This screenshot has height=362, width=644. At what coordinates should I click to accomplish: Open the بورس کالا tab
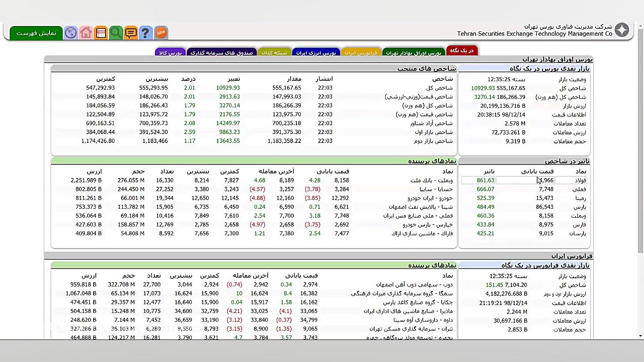point(170,52)
